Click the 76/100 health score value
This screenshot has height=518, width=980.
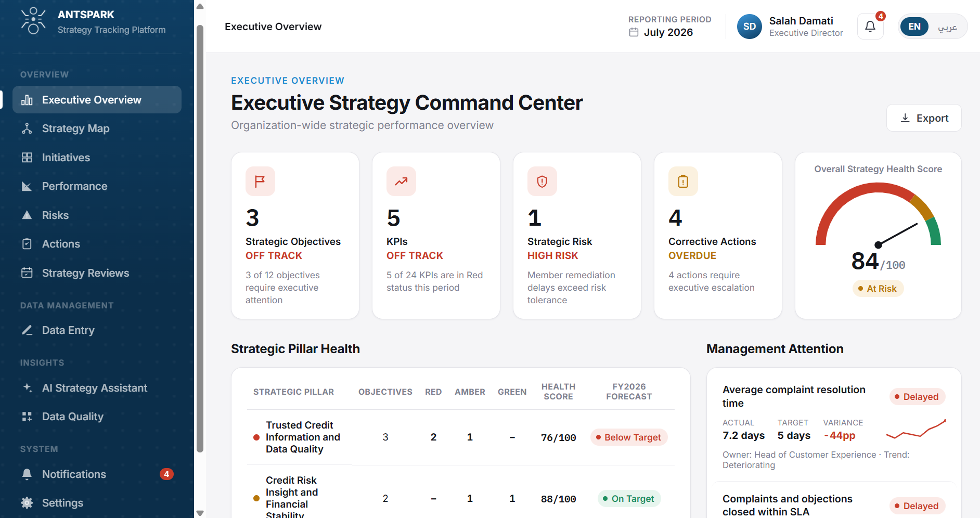pyautogui.click(x=558, y=438)
